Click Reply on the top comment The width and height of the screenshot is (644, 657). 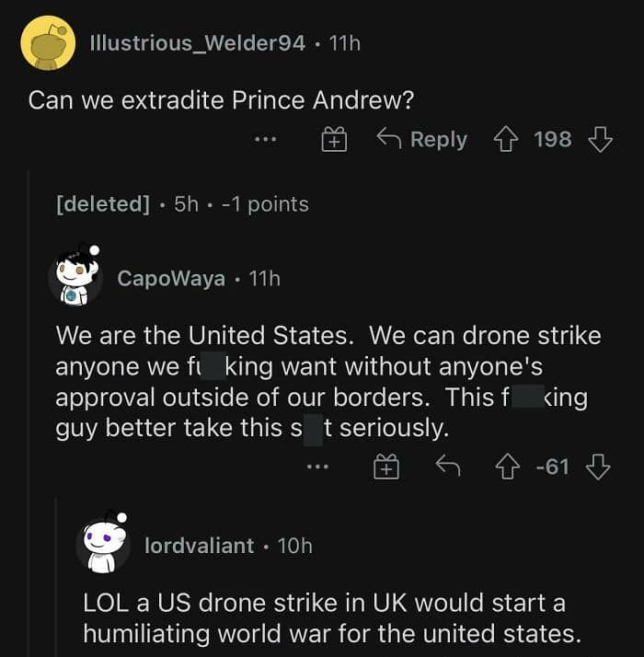(x=422, y=140)
